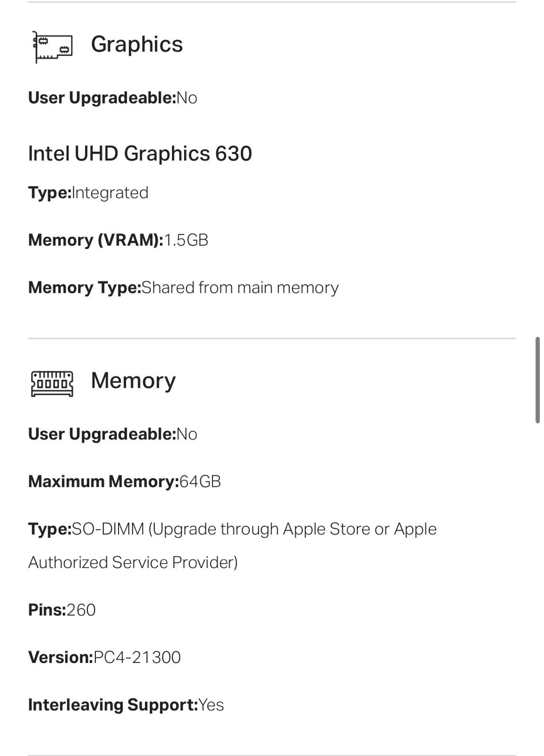Click the Memory section heading

click(133, 381)
